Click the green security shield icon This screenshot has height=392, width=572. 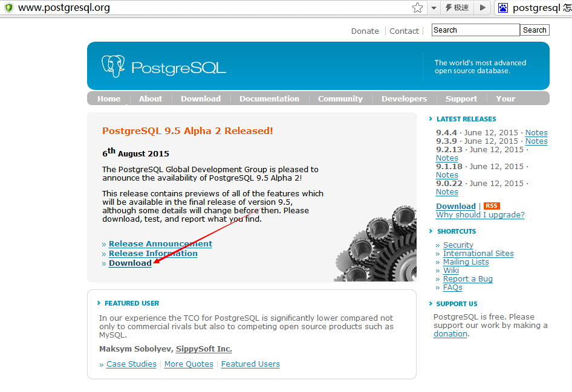(8, 7)
